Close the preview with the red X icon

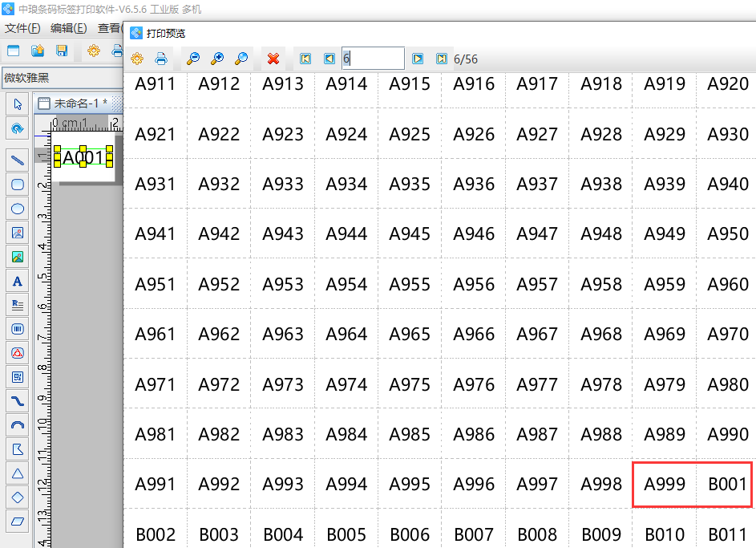click(x=273, y=59)
